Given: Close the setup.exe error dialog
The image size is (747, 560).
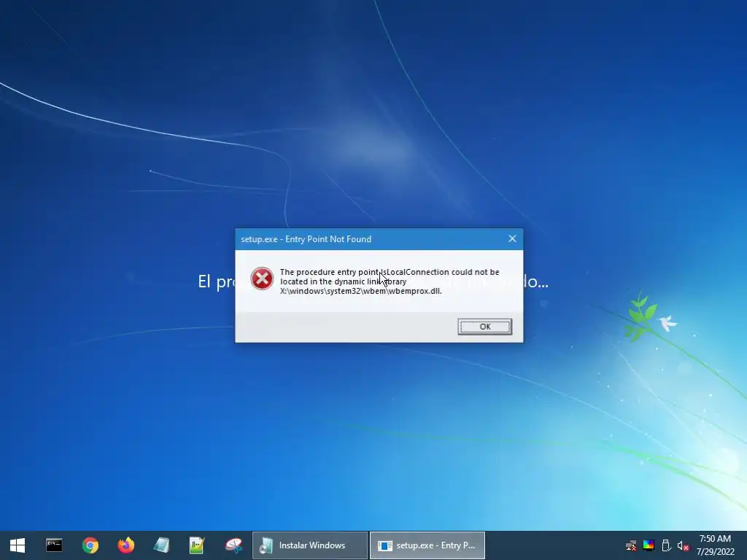Looking at the screenshot, I should (x=512, y=238).
